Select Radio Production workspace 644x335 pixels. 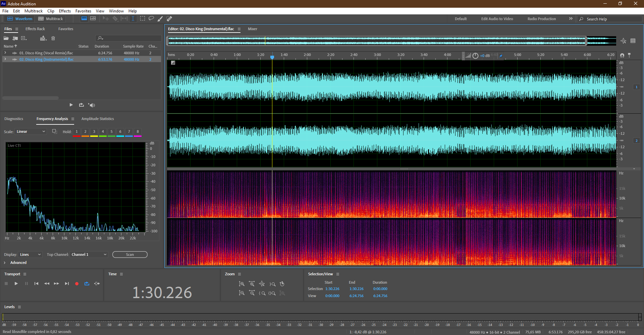tap(542, 19)
